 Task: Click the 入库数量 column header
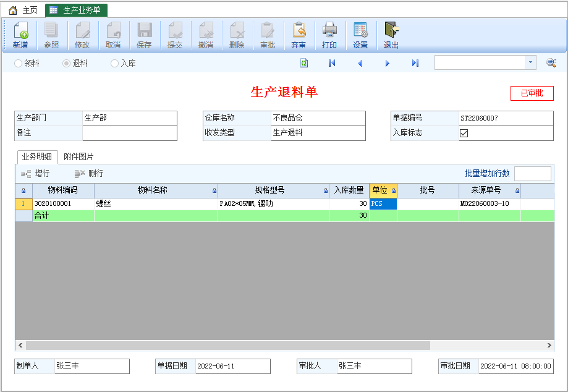pyautogui.click(x=349, y=190)
